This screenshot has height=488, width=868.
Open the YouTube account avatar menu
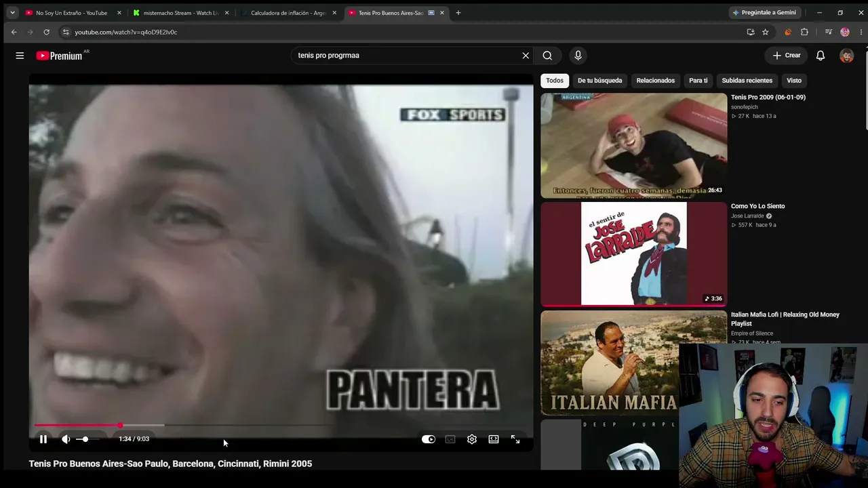click(x=846, y=56)
